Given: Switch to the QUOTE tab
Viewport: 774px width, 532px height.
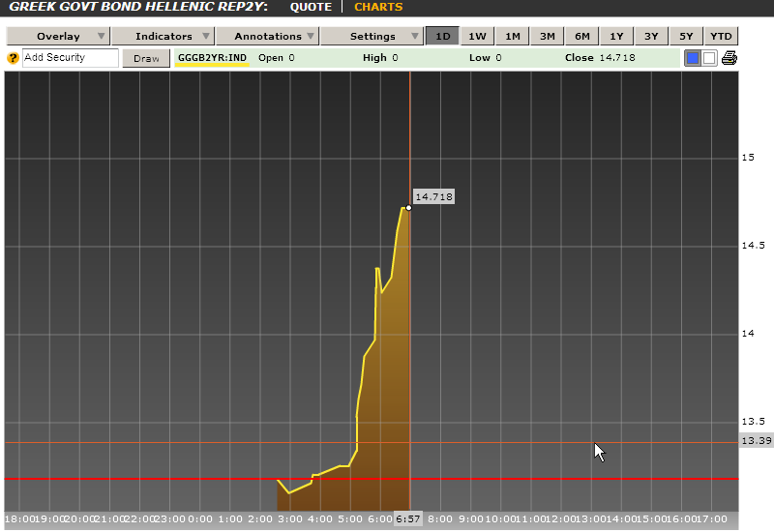Looking at the screenshot, I should tap(311, 7).
